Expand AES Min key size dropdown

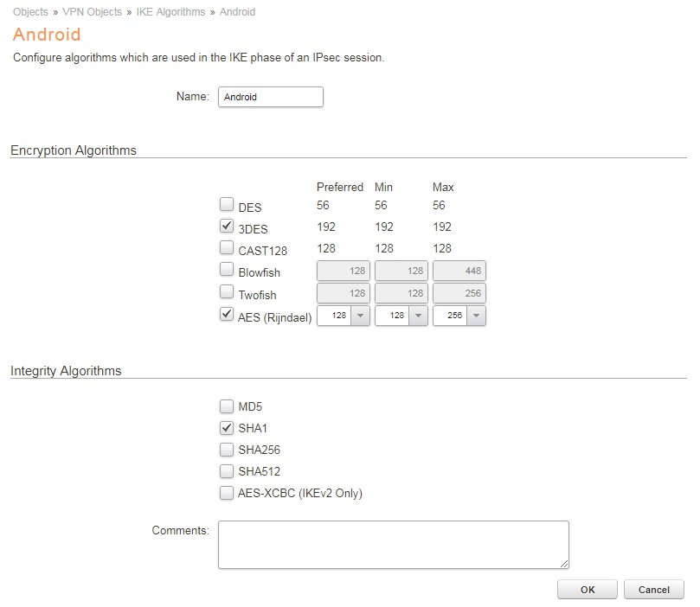tap(419, 316)
